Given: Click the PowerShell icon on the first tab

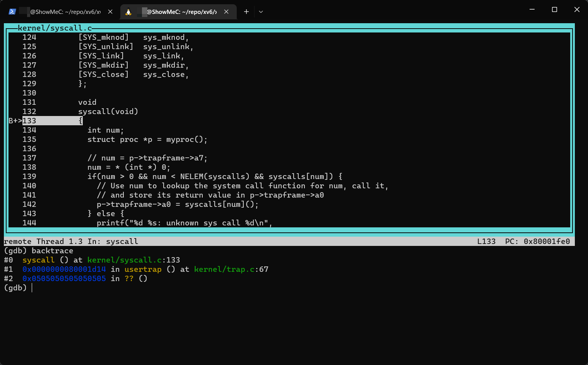Looking at the screenshot, I should click(x=12, y=12).
